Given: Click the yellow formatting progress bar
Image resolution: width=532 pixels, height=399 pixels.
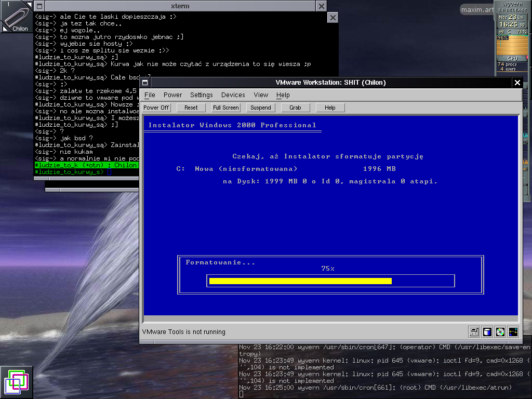Looking at the screenshot, I should 300,281.
